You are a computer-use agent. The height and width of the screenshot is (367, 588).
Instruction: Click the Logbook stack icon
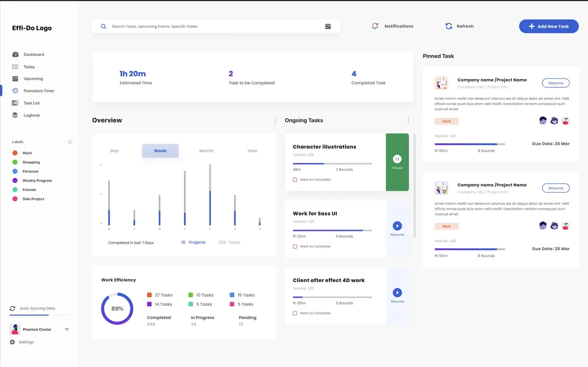click(15, 115)
